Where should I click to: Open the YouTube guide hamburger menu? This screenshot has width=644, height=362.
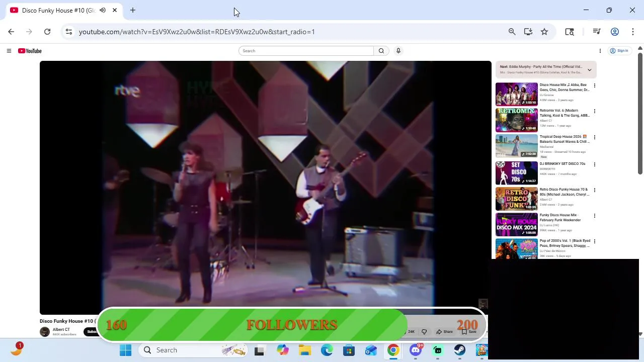click(x=9, y=51)
